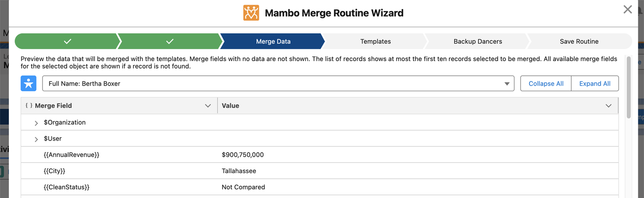Click the curly braces Merge Field icon

click(29, 106)
